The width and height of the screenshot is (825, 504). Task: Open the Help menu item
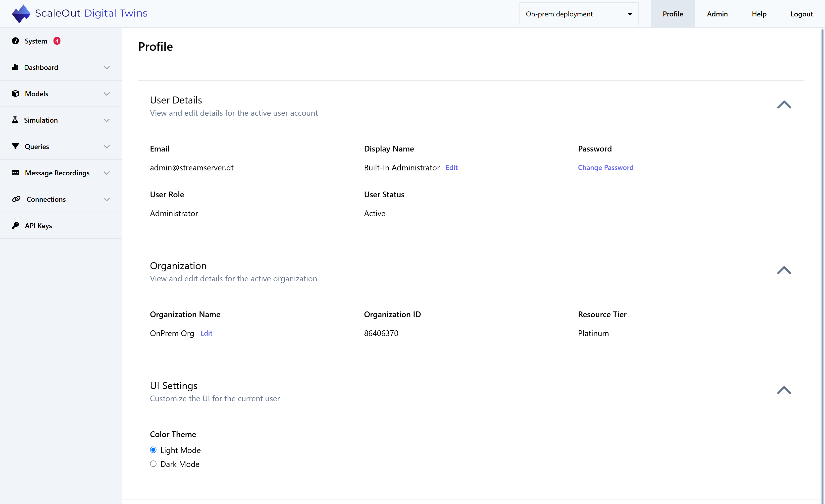click(759, 14)
